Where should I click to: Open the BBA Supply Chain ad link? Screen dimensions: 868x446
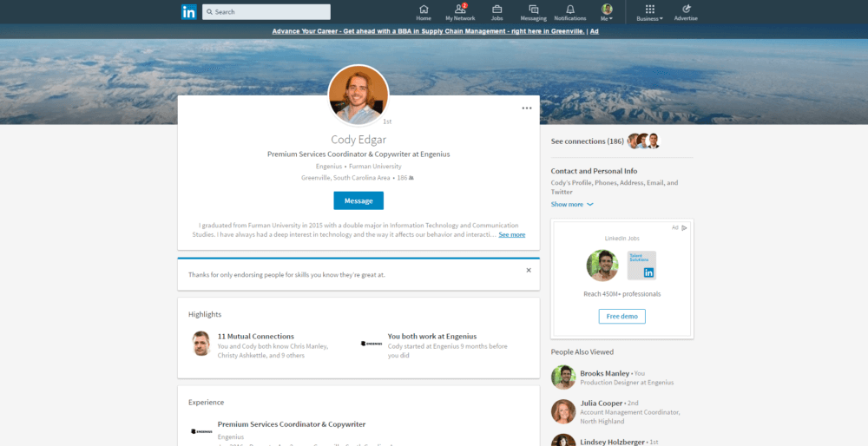[x=428, y=31]
